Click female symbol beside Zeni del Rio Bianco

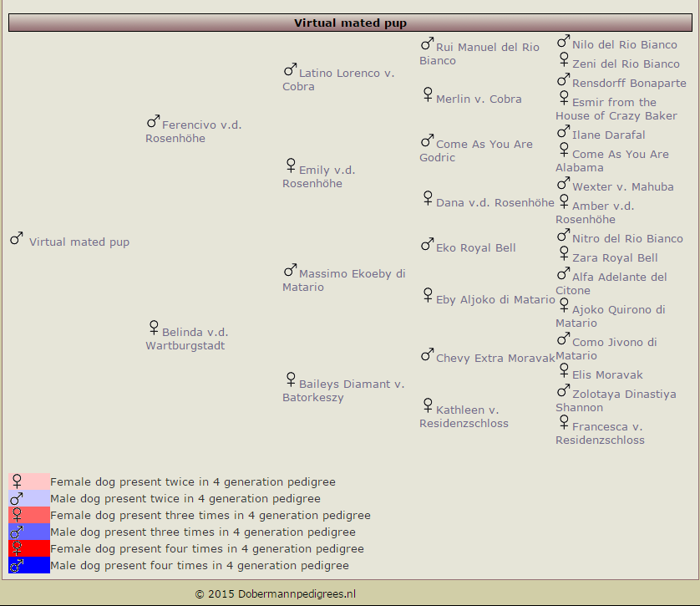click(x=564, y=59)
